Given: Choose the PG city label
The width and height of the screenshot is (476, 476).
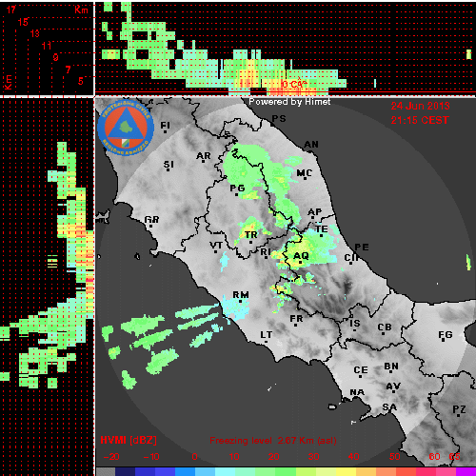Looking at the screenshot, I should point(237,188).
